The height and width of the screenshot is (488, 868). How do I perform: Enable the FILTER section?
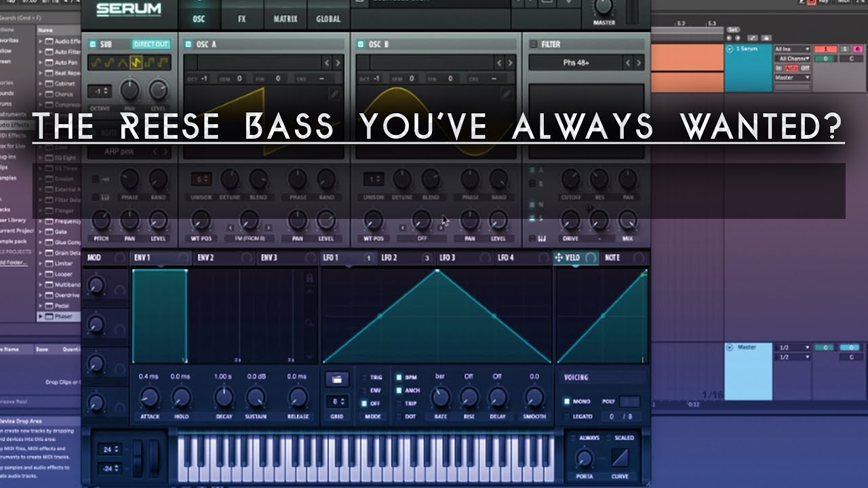[x=533, y=44]
